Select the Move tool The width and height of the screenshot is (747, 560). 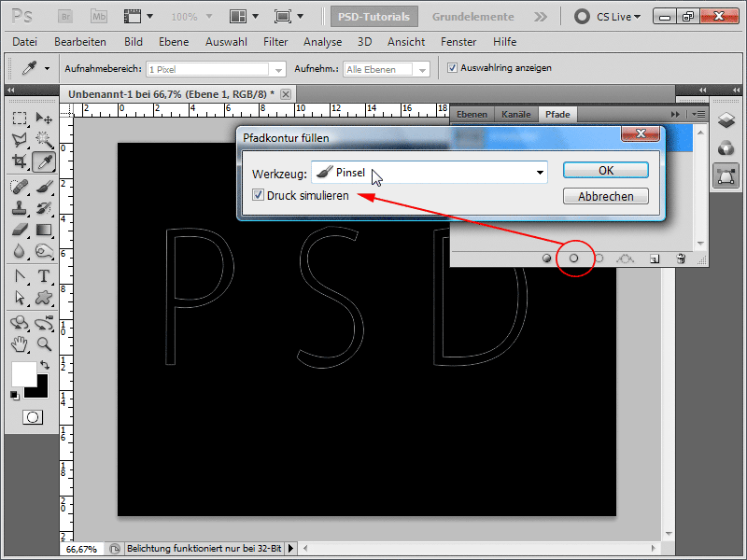point(44,118)
